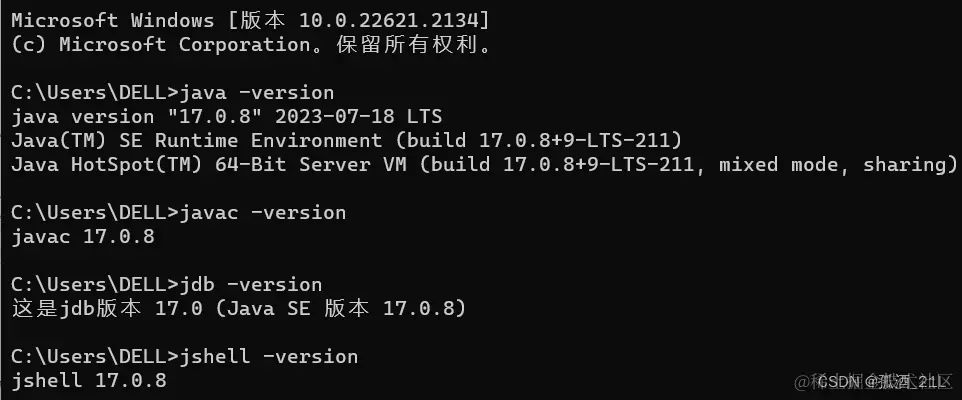Click the Runtime Environment build 17.0.8+9-LTS-211 text
962x400 pixels.
coord(538,140)
